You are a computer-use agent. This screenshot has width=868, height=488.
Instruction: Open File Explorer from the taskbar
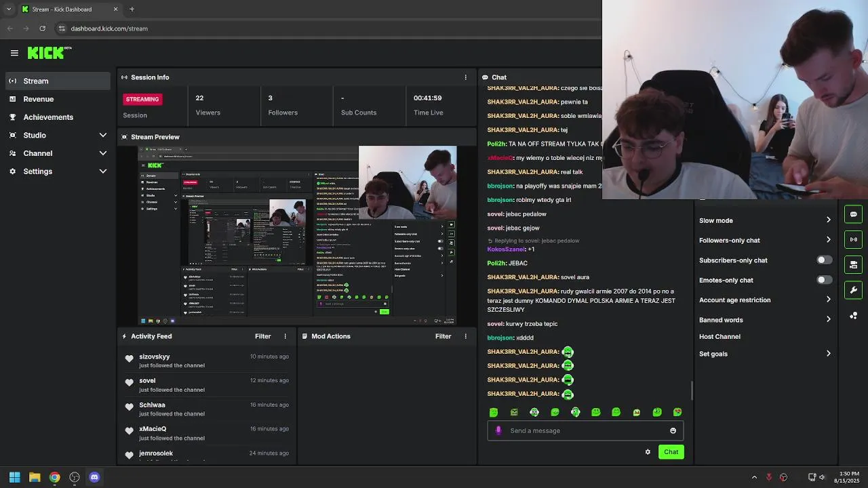coord(35,477)
